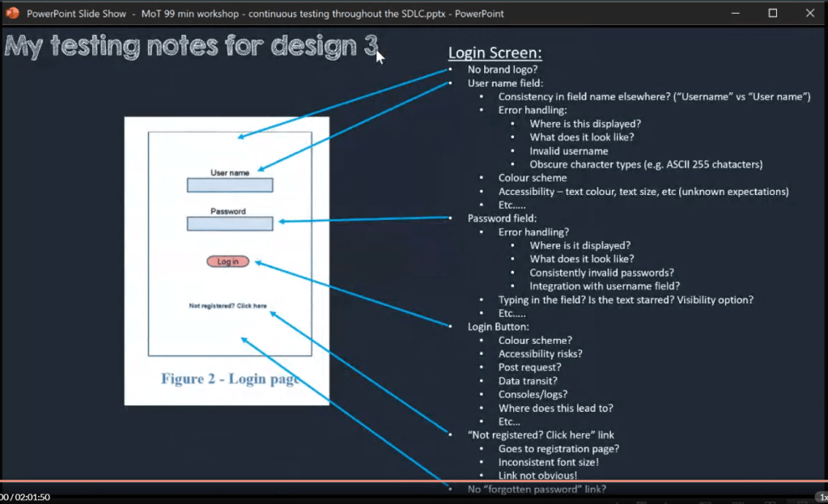The width and height of the screenshot is (828, 504).
Task: Click the User name input box in mockup
Action: [x=230, y=185]
